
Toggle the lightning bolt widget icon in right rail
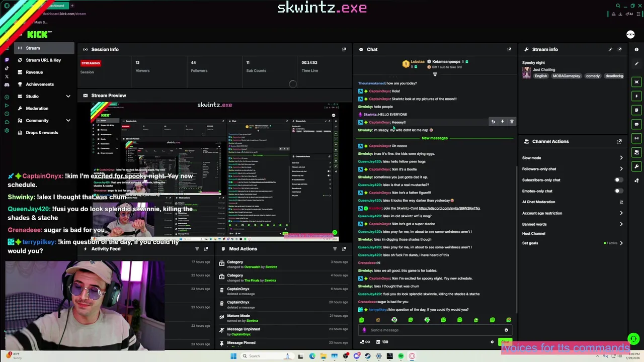[636, 96]
